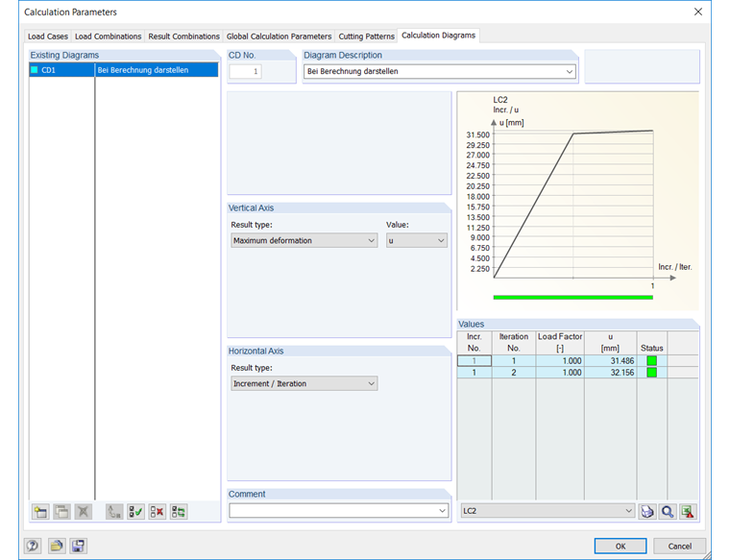The width and height of the screenshot is (730, 560).
Task: Open the Vertical Axis Result type dropdown
Action: (x=304, y=241)
